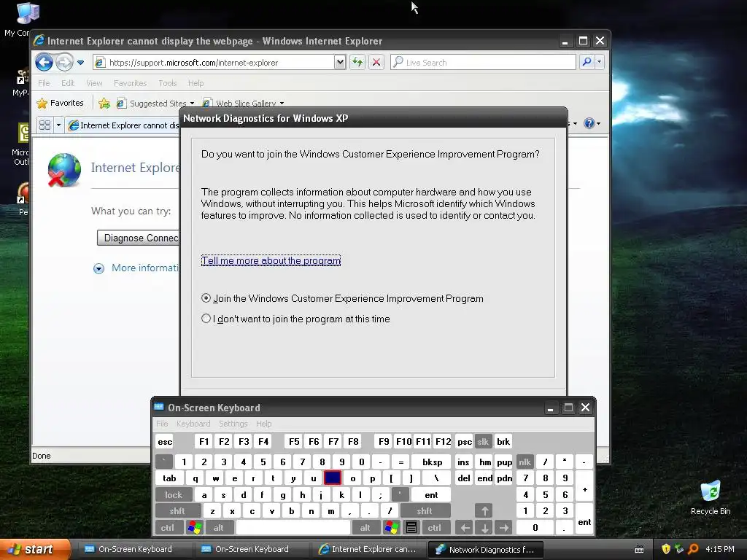Screen dimensions: 747x560
Task: Open the Help menu in Internet Explorer
Action: 196,83
